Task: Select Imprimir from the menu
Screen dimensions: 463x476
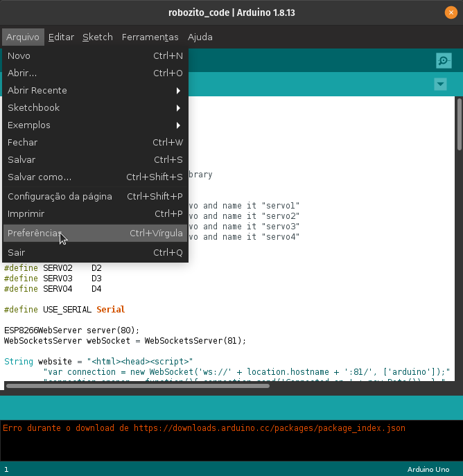Action: pyautogui.click(x=95, y=213)
